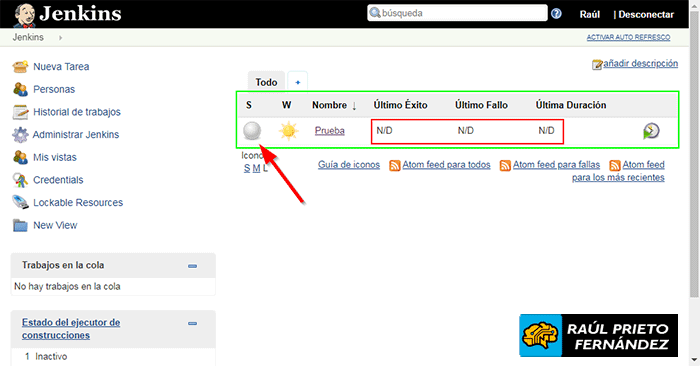Add new view with plus tab

pos(298,82)
